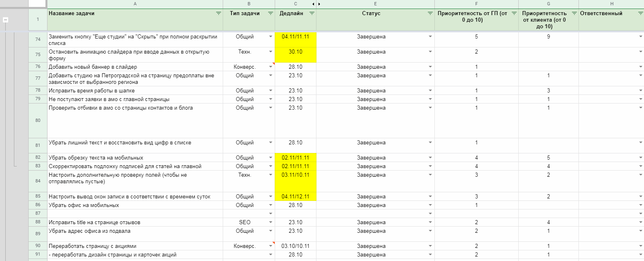Open filter icon on Тип задачи header

pos(270,13)
